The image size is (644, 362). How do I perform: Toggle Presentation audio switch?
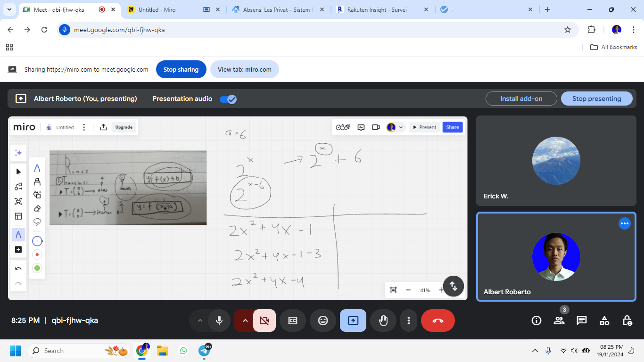(228, 99)
